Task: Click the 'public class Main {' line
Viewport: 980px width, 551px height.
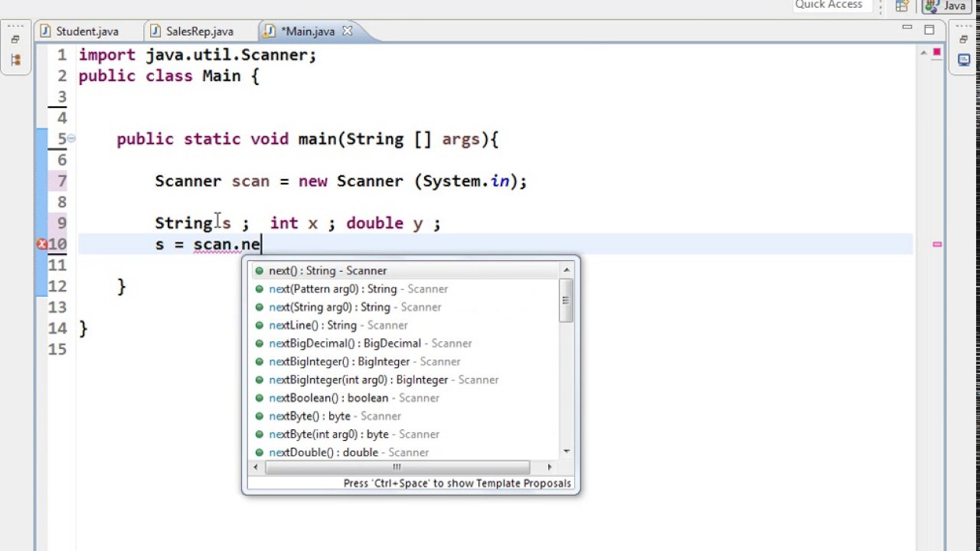Action: [169, 76]
